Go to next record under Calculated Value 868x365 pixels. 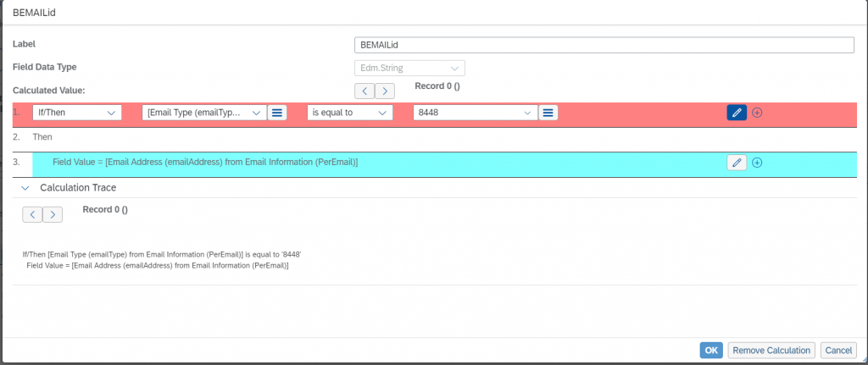click(385, 91)
